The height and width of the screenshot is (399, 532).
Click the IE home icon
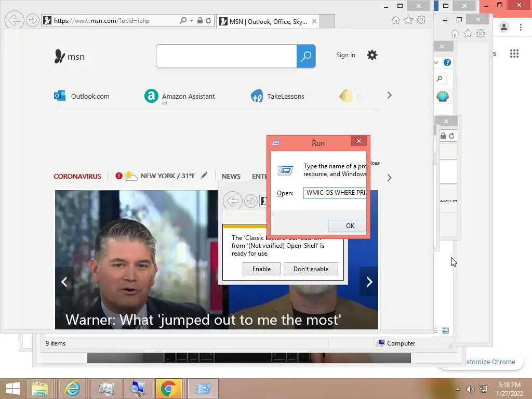395,20
